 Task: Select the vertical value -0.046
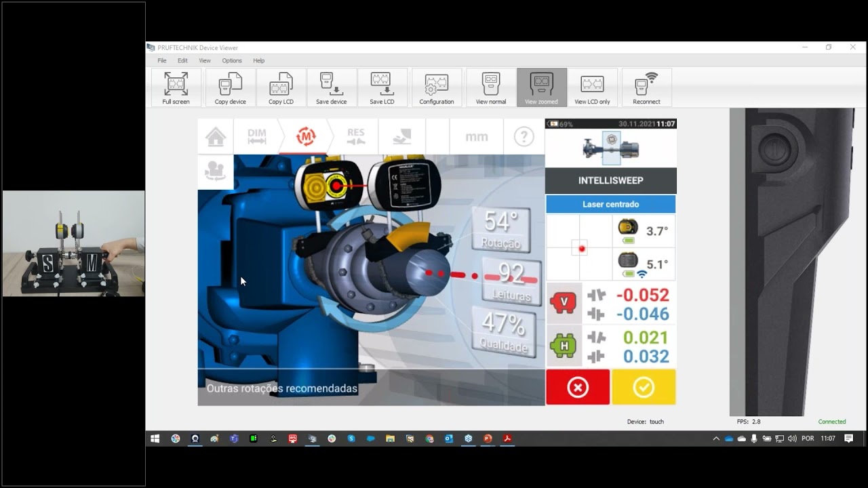pyautogui.click(x=642, y=314)
